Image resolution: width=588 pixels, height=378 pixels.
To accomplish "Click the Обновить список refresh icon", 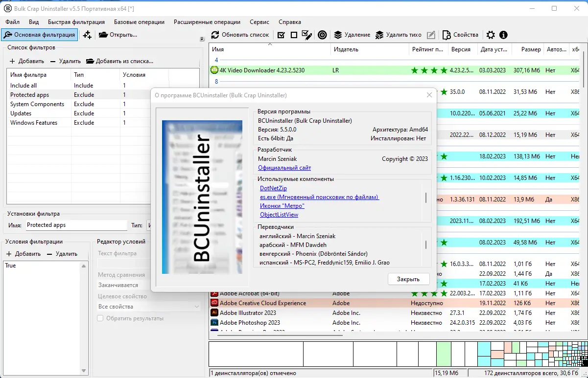I will coord(215,35).
